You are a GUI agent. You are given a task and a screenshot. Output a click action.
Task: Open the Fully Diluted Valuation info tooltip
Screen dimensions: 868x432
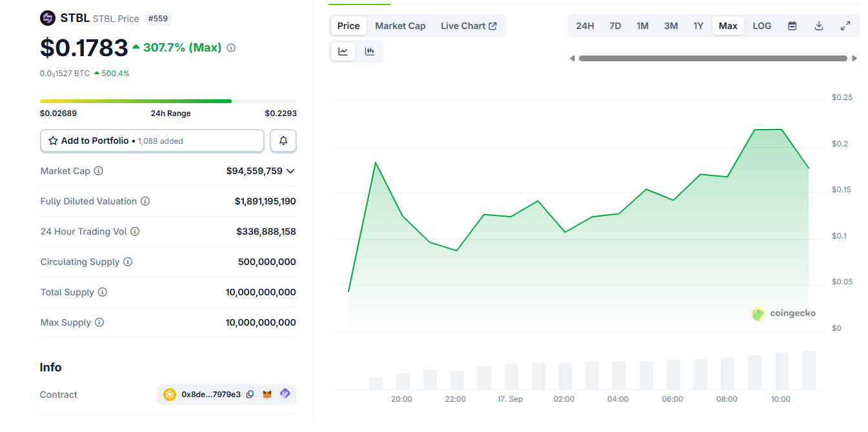(146, 201)
